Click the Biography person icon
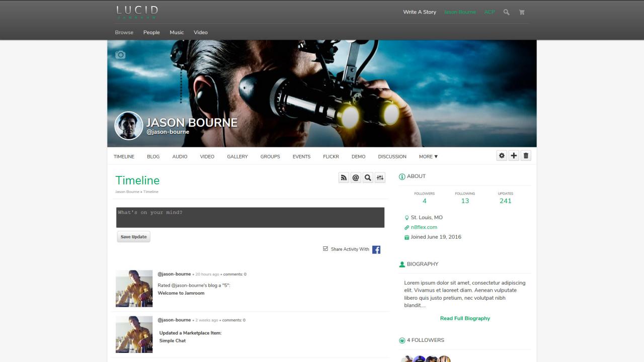Screen dimensions: 644x362 point(402,264)
